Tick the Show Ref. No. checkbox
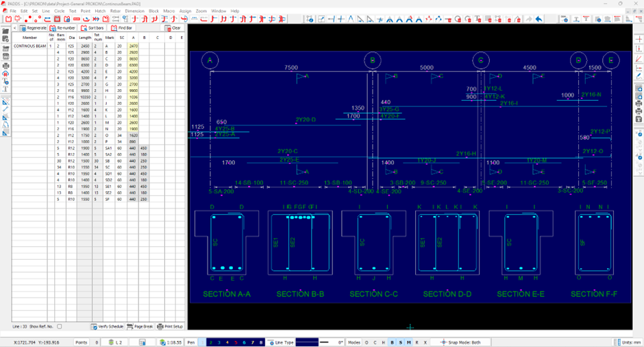 [x=60, y=326]
